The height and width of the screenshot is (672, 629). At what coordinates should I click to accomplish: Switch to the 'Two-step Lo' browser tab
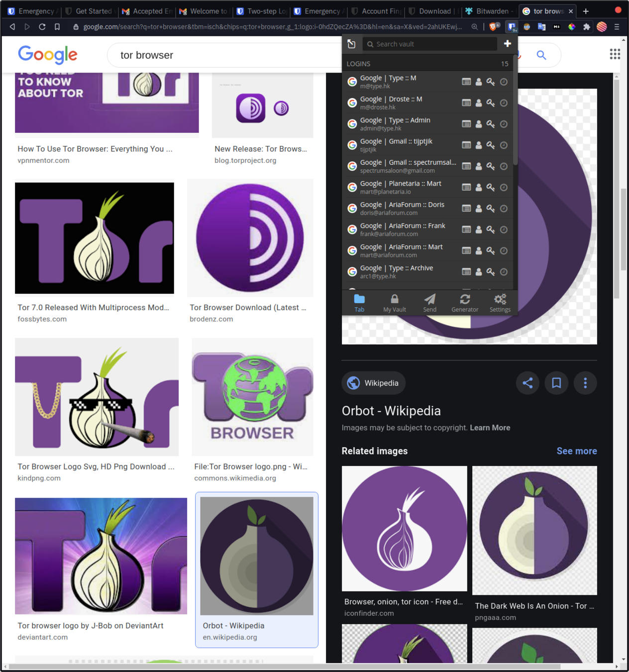tap(262, 11)
